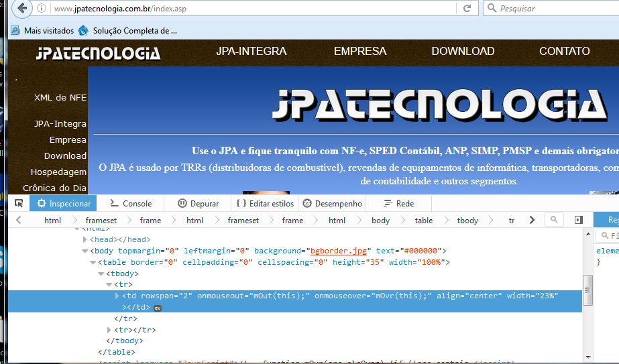Viewport: 619px width, 364px height.
Task: Collapse the first tr node
Action: [x=109, y=284]
